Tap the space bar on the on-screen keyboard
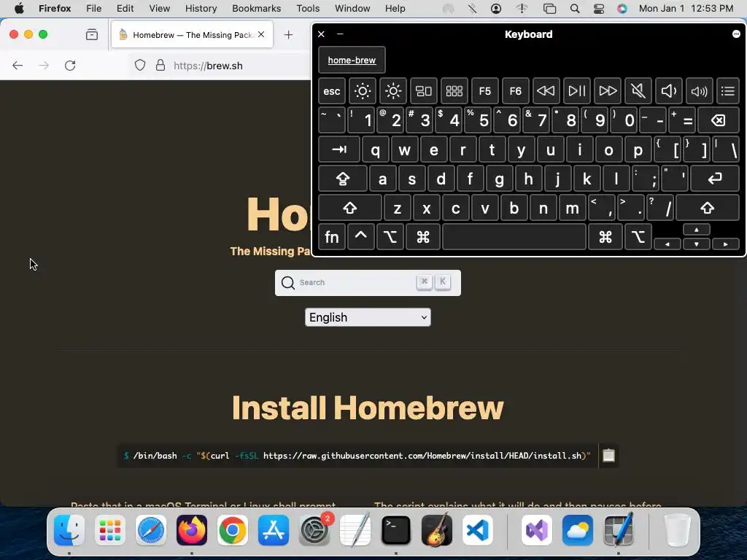This screenshot has height=560, width=747. pos(514,237)
